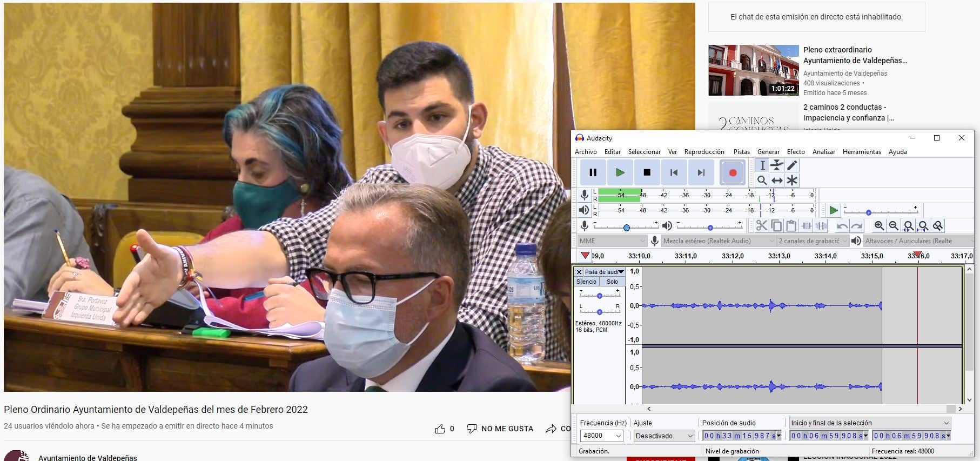Activate the Multi-tool asterisk icon
The width and height of the screenshot is (980, 461).
coord(792,181)
